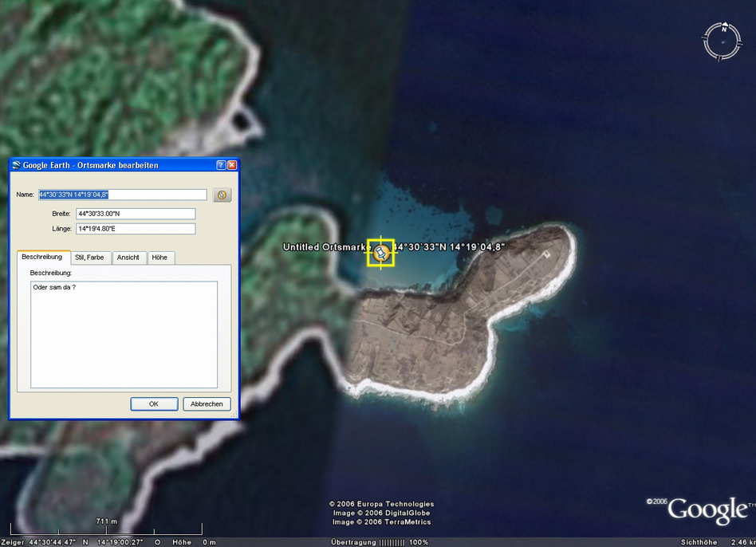This screenshot has height=547, width=756.
Task: Click the 711 m scale bar
Action: click(106, 529)
